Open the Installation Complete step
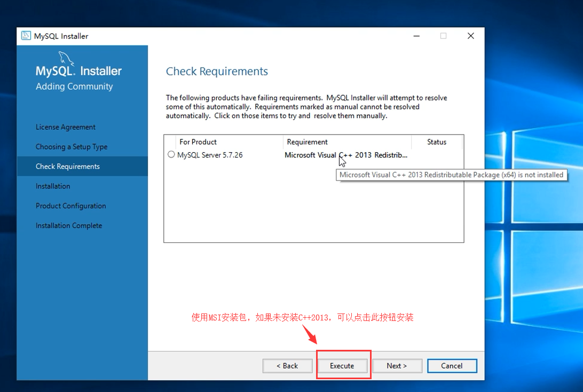 point(69,225)
